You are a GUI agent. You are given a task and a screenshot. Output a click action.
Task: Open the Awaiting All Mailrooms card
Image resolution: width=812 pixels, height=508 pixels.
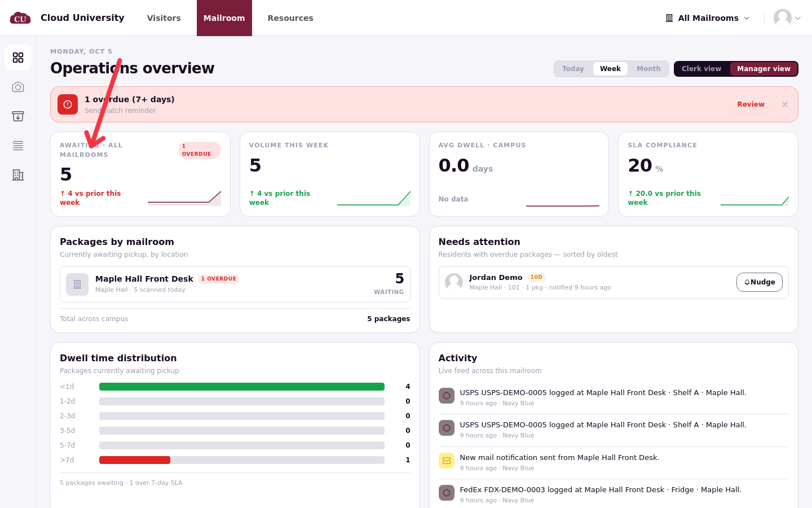tap(140, 174)
